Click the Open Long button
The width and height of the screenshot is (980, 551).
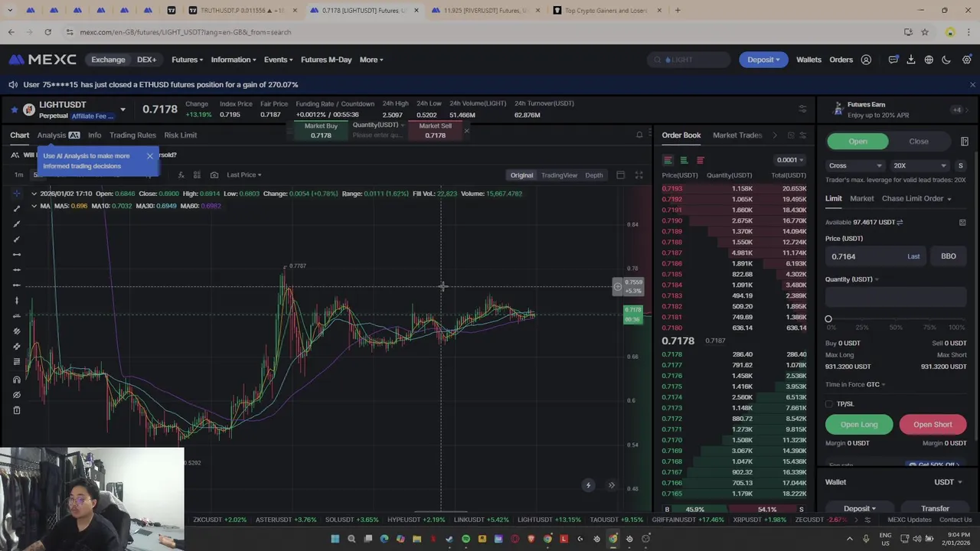[x=859, y=425]
